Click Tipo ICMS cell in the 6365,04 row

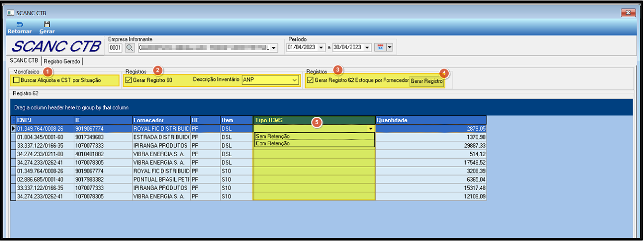314,179
